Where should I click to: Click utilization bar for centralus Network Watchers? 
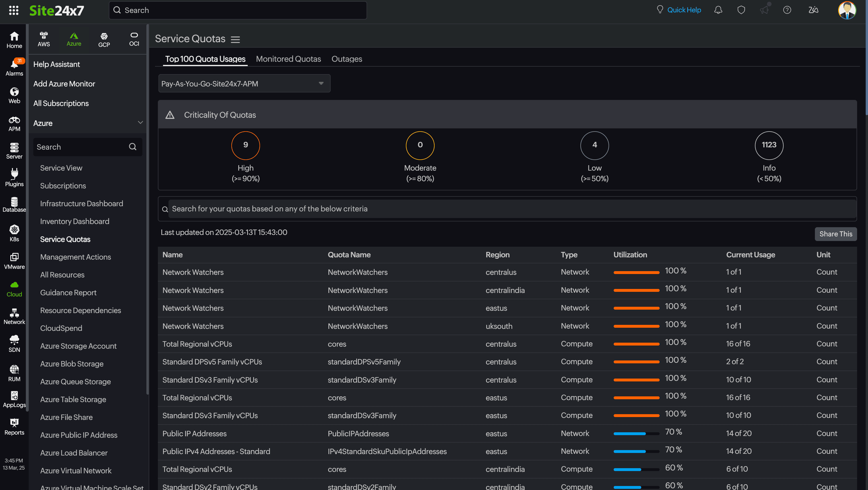click(636, 273)
